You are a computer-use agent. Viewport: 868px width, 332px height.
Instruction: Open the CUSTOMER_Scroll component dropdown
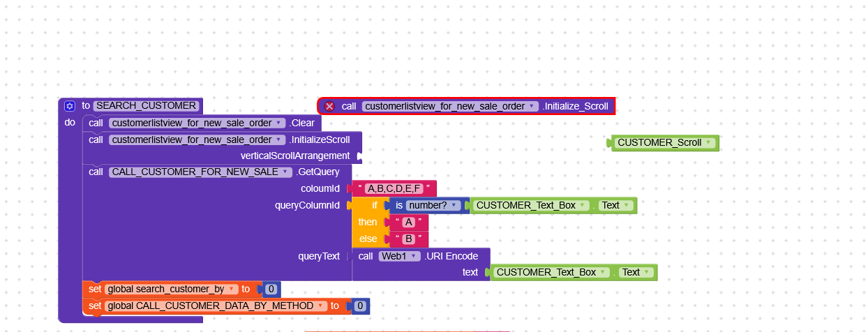pyautogui.click(x=666, y=143)
